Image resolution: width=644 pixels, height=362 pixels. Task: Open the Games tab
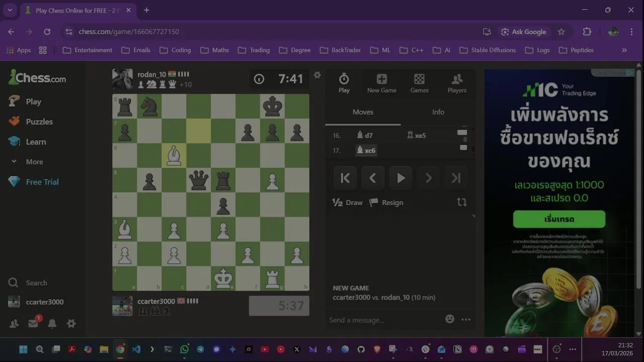coord(419,83)
